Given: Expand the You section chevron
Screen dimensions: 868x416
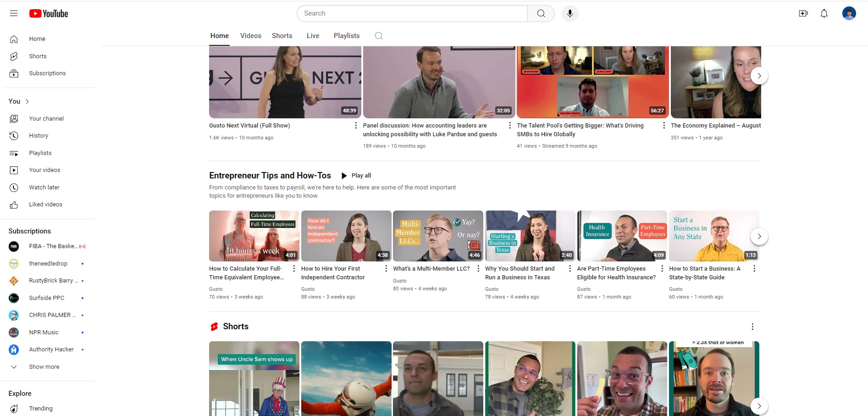Looking at the screenshot, I should point(28,101).
